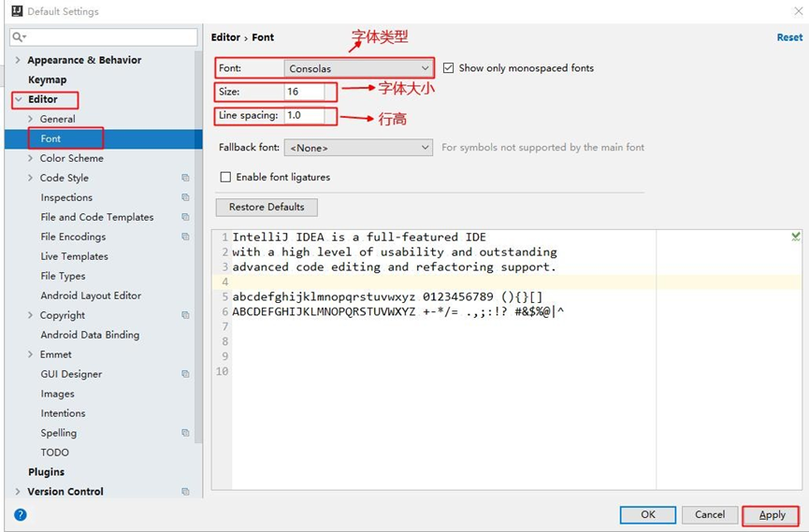The image size is (809, 532).
Task: Click the Size input field
Action: [304, 92]
